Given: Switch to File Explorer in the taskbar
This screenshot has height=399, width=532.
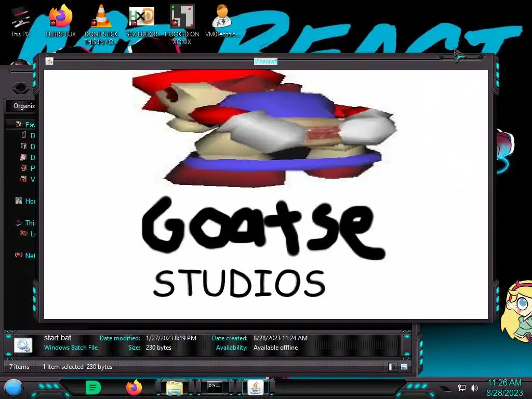Looking at the screenshot, I should (175, 388).
